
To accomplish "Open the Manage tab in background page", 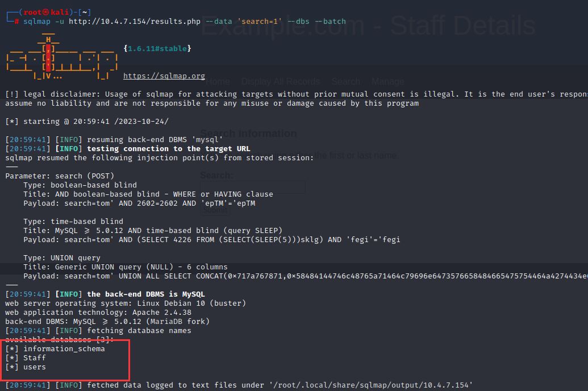I will tap(388, 81).
